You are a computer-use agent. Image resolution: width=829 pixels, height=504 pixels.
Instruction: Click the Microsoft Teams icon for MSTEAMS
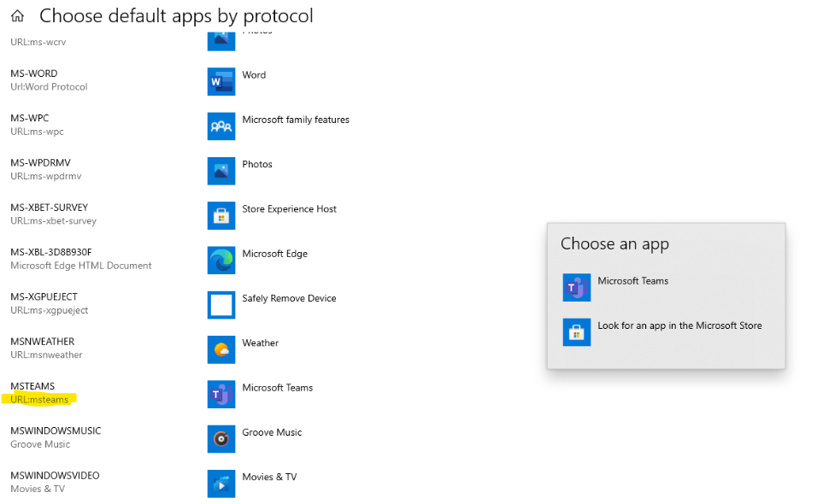coord(221,394)
